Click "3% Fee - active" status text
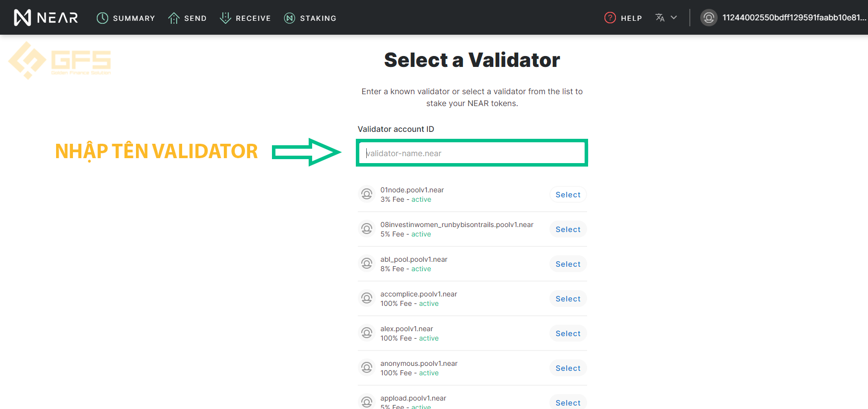Screen dimensions: 868x409 point(405,199)
